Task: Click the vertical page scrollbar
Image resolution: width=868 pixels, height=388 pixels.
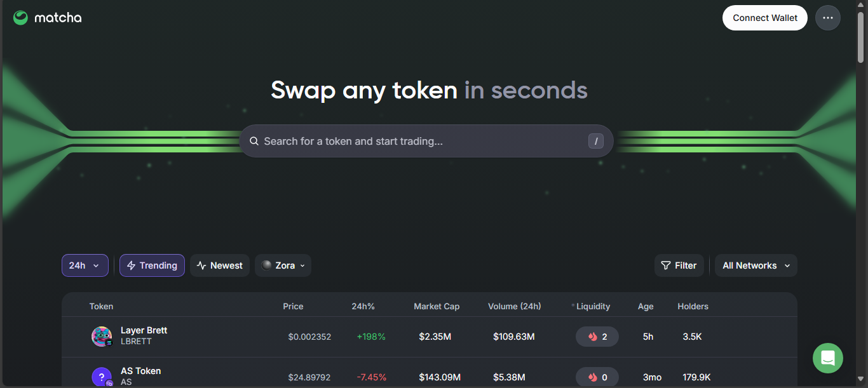Action: click(x=861, y=38)
